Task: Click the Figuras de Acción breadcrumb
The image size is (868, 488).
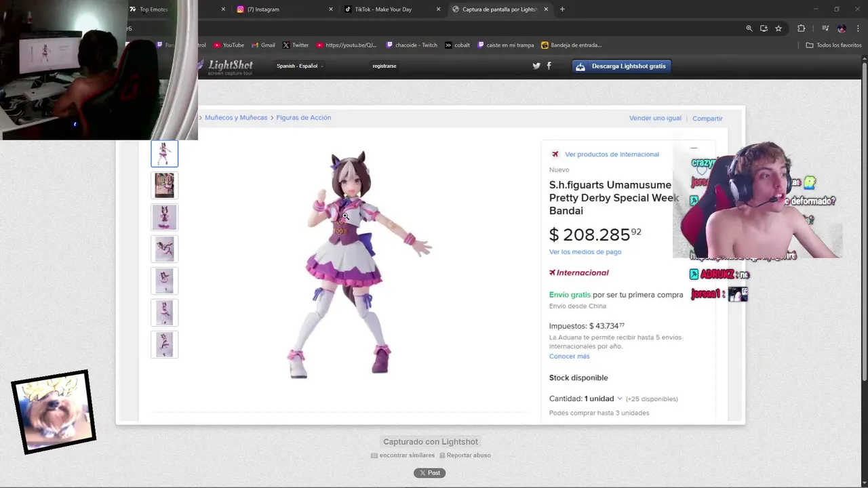Action: 303,118
